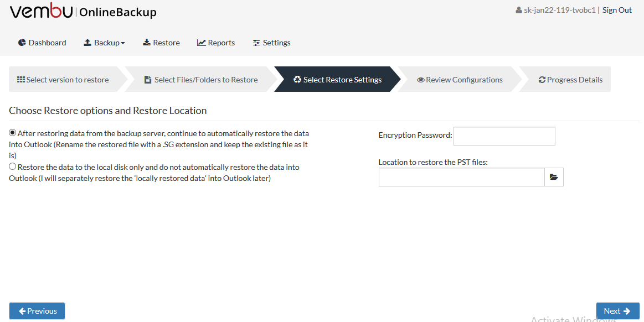Focus the Encryption Password field
Viewport: 644px width, 322px height.
(x=504, y=136)
